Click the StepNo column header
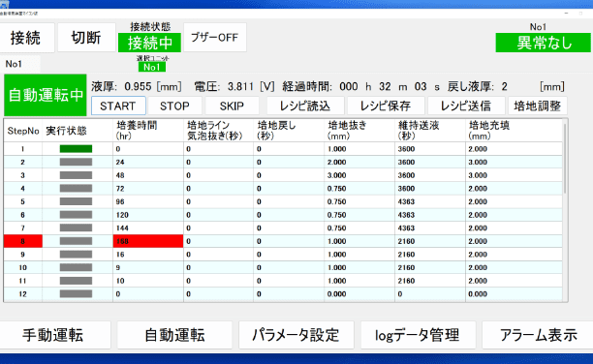 pos(23,131)
